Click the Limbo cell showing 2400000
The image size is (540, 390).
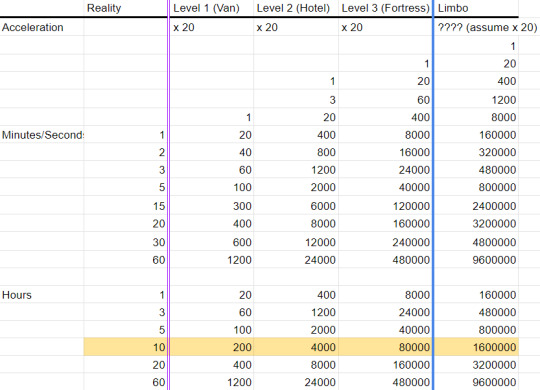point(476,206)
